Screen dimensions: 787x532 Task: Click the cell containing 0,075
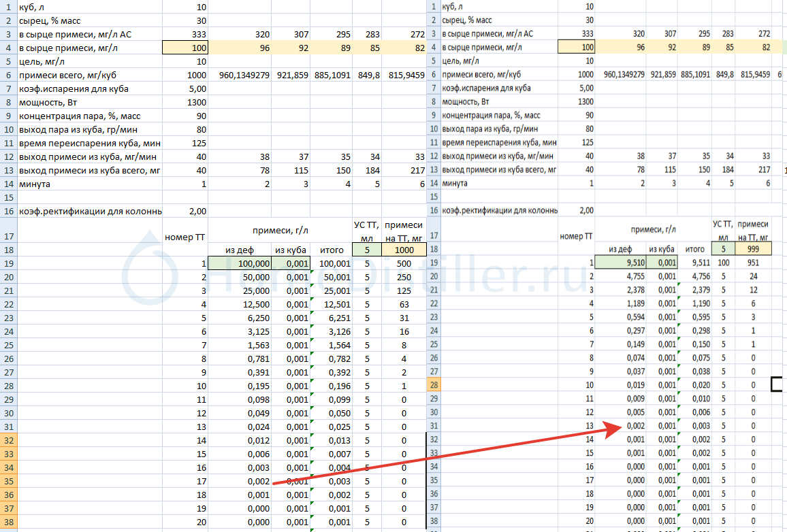coord(694,358)
